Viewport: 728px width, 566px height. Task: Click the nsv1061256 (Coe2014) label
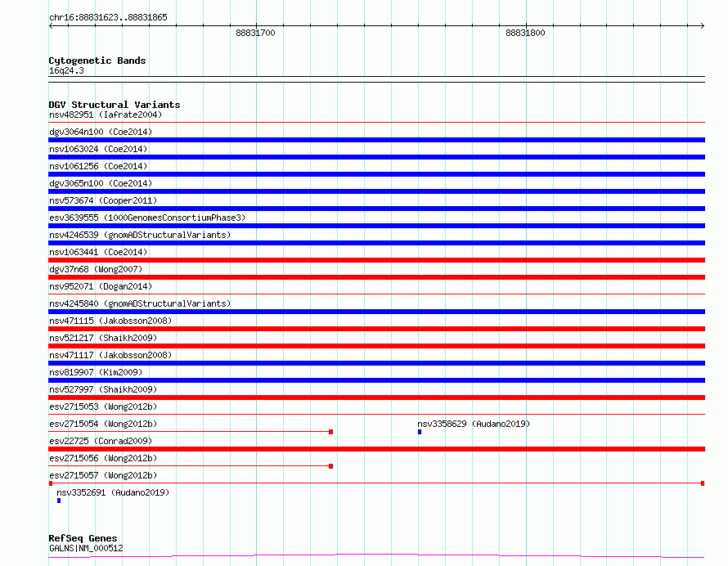pos(98,166)
